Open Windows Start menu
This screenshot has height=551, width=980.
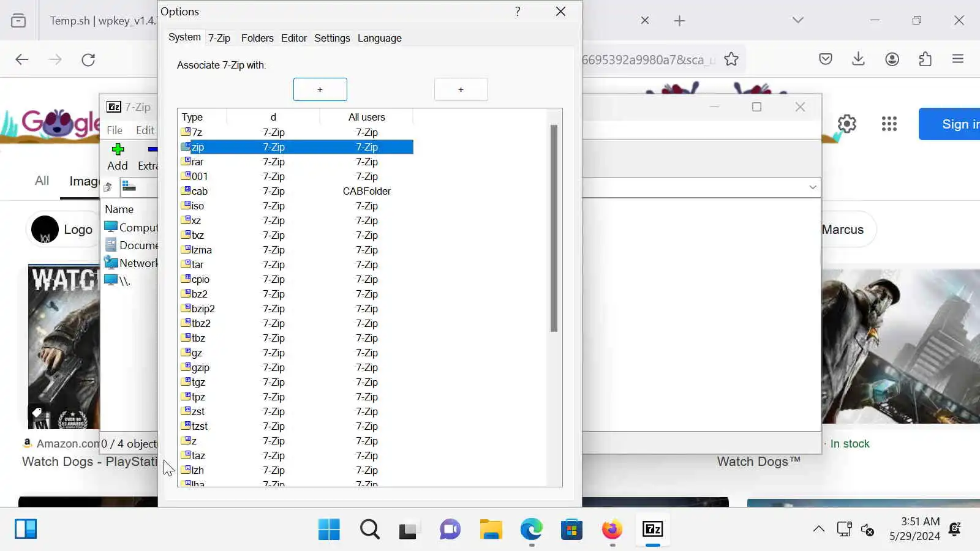[329, 530]
